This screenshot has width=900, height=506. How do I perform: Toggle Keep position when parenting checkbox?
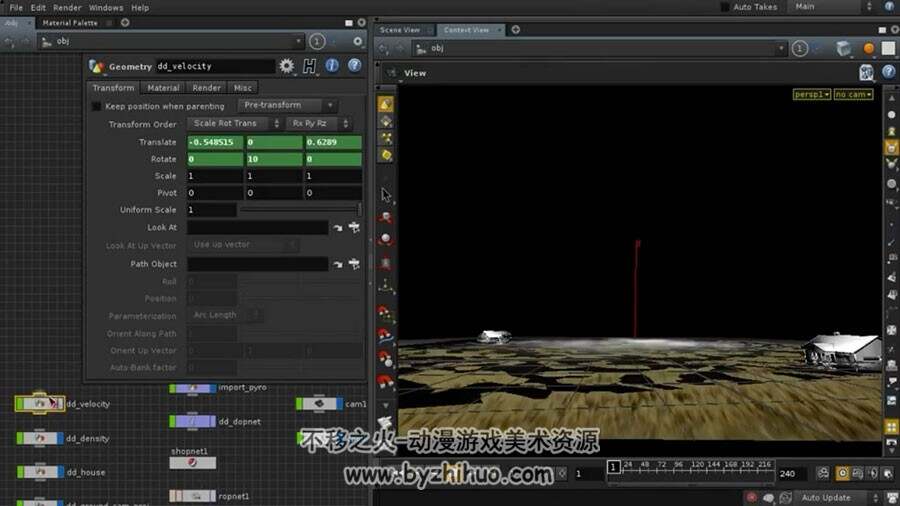pyautogui.click(x=96, y=106)
